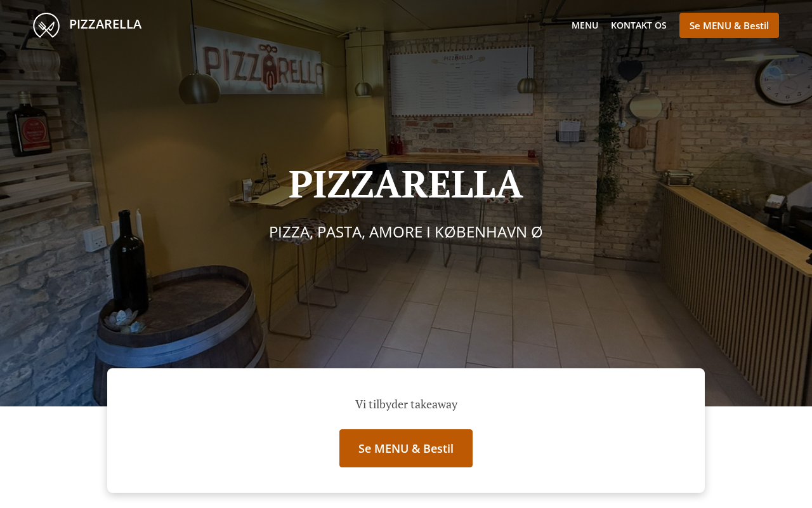This screenshot has height=508, width=812.
Task: Click the large Se MENU & Bestil button below takeaway text
Action: click(406, 448)
